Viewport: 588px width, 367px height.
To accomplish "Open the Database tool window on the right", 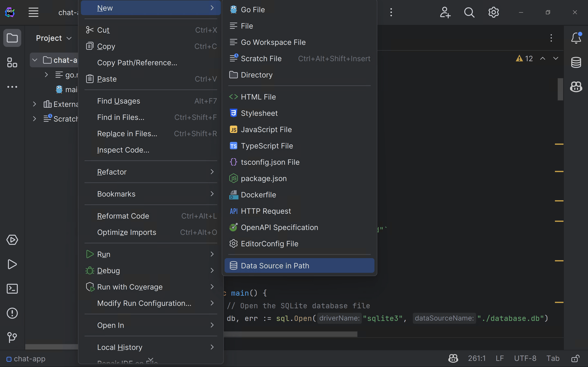I will click(576, 62).
